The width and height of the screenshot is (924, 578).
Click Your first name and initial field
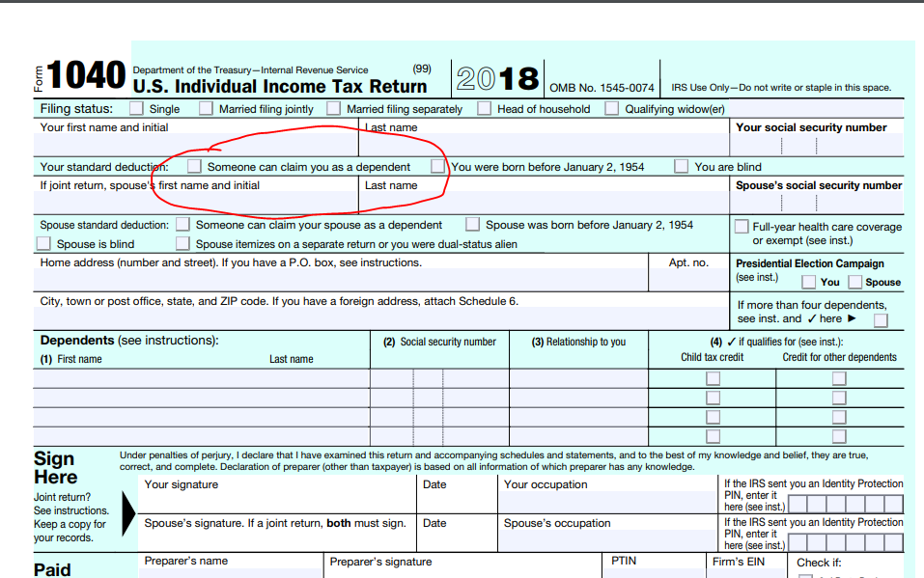196,145
